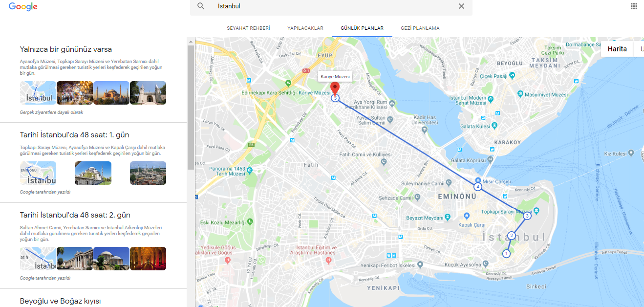644x307 pixels.
Task: Click the Edirnekapı Kara Şehitliği park icon
Action: click(288, 83)
